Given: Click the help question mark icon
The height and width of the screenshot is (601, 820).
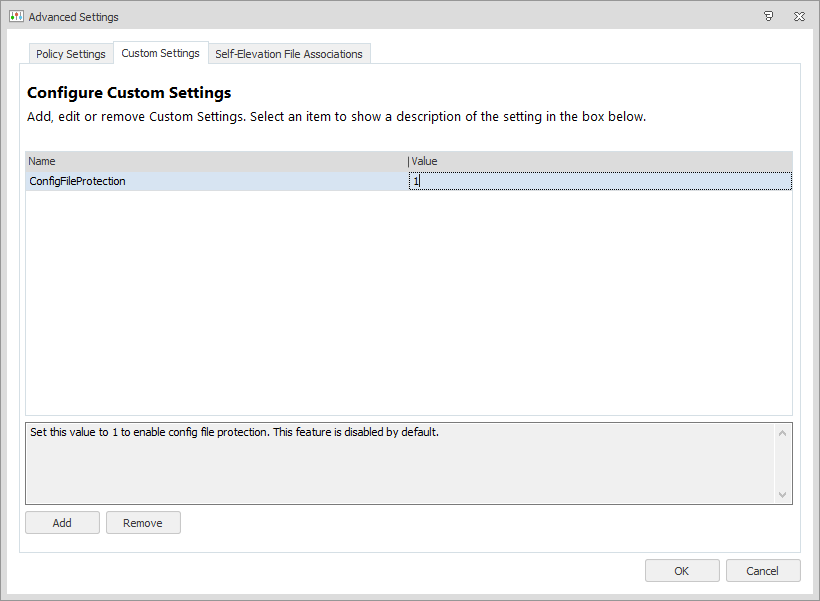Looking at the screenshot, I should [x=769, y=17].
